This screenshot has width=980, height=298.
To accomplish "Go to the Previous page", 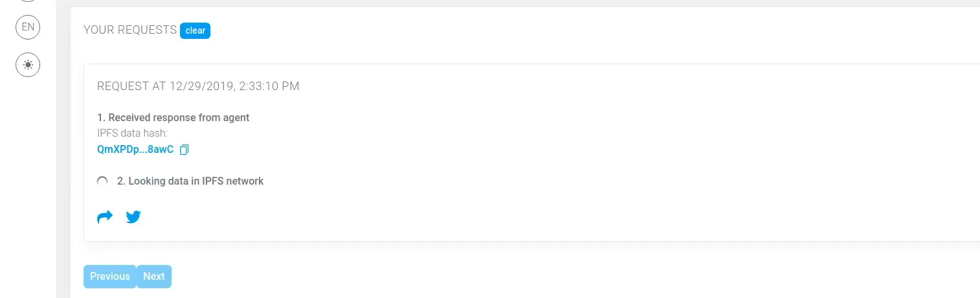I will (x=110, y=276).
